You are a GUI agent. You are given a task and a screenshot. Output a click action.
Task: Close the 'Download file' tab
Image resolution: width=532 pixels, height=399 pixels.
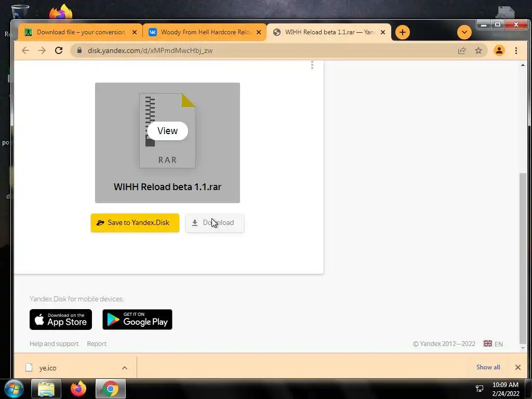point(135,32)
